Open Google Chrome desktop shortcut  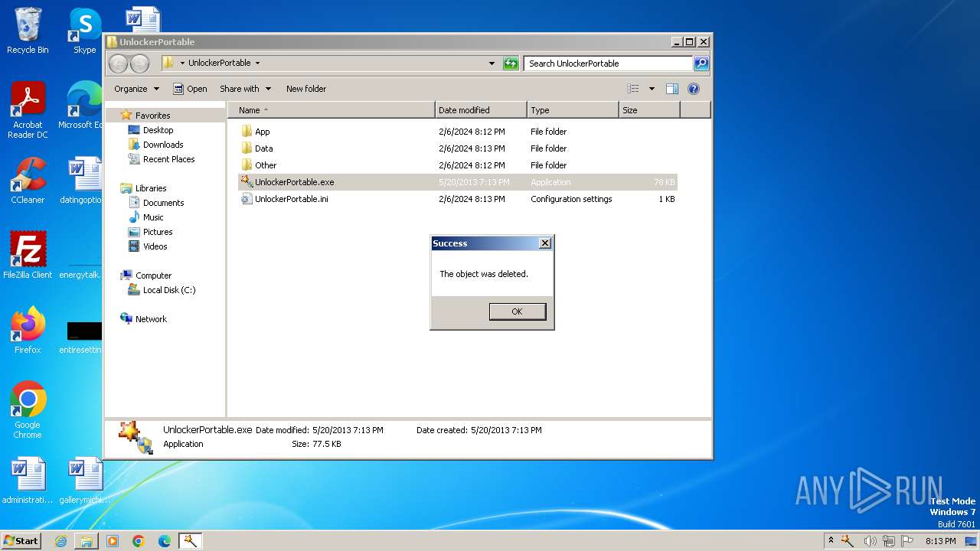pyautogui.click(x=28, y=410)
